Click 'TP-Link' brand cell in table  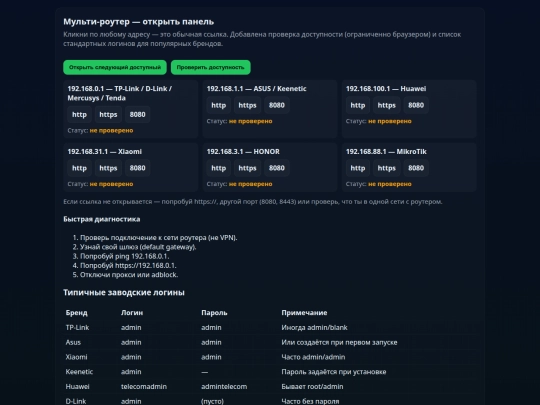tap(77, 328)
